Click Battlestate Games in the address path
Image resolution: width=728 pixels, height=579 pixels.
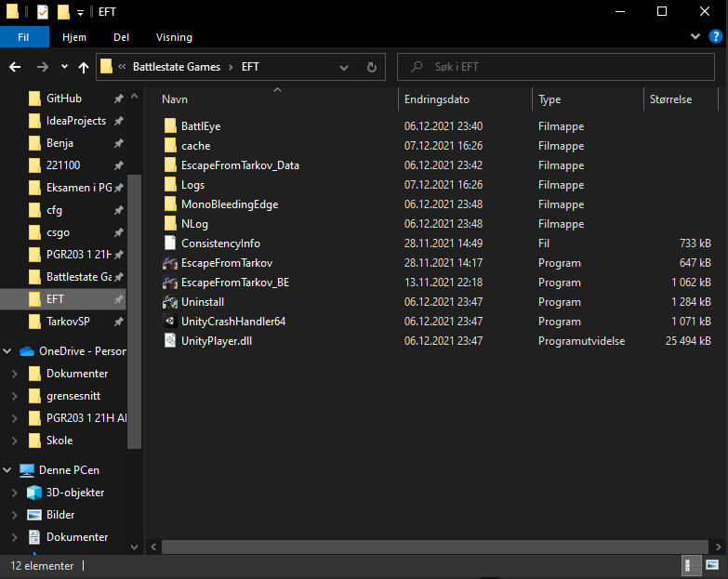pos(177,67)
